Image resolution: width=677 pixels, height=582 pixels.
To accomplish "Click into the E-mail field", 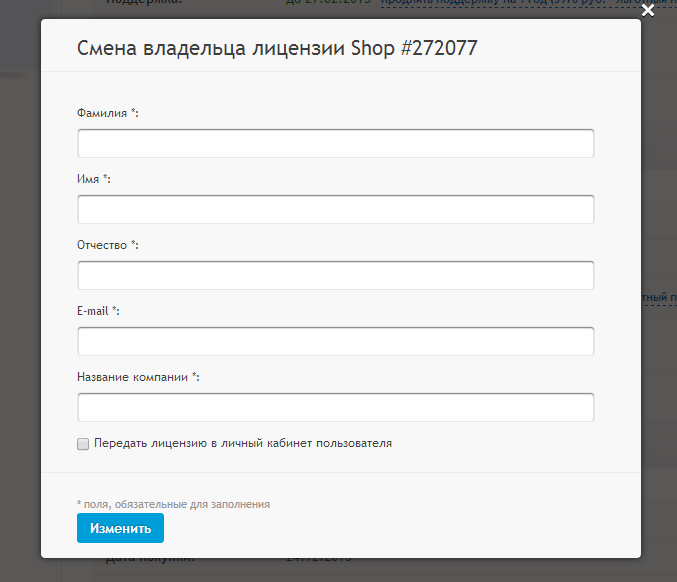I will point(335,341).
